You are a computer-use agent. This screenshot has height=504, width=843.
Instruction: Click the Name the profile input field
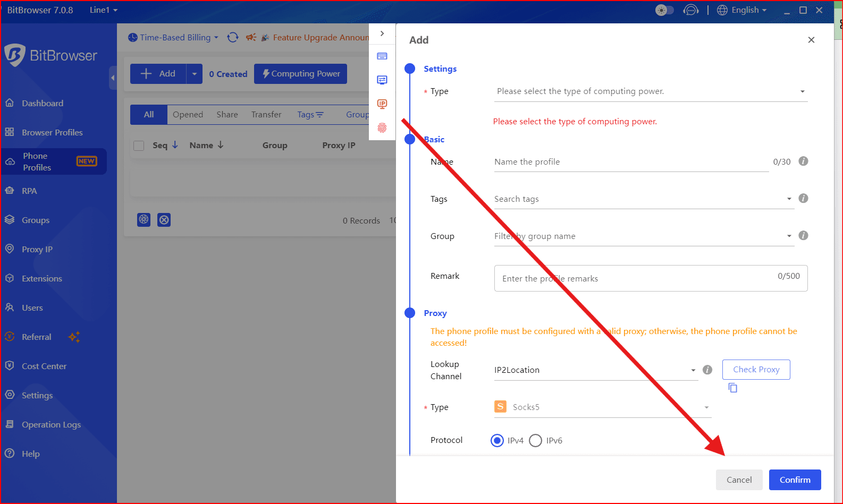631,162
